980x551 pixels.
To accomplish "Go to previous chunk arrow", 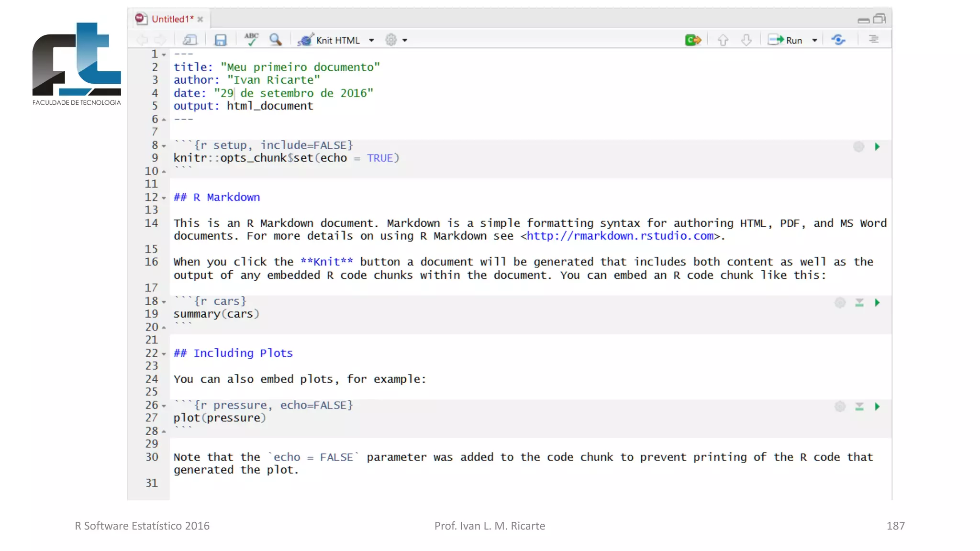I will (723, 40).
